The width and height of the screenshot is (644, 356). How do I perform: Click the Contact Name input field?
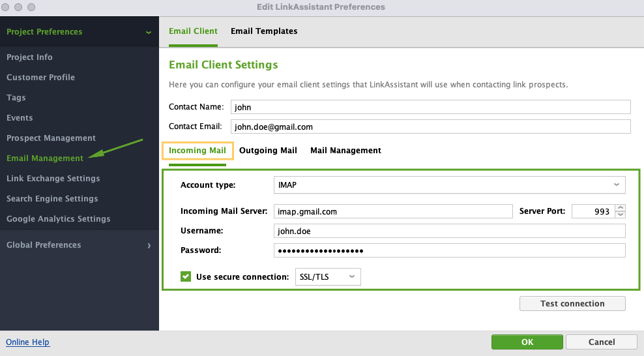[x=430, y=107]
